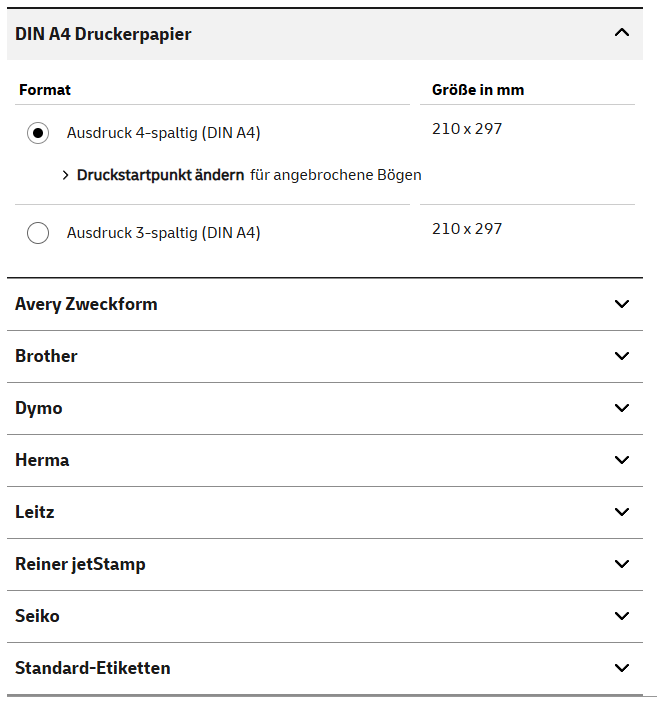This screenshot has width=657, height=712.
Task: Click the Dymo section chevron icon
Action: pyautogui.click(x=622, y=408)
